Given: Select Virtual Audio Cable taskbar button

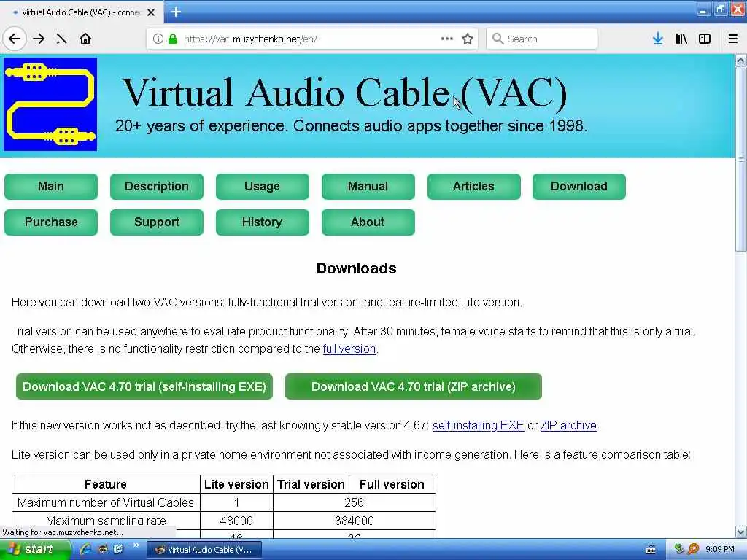Looking at the screenshot, I should point(204,550).
